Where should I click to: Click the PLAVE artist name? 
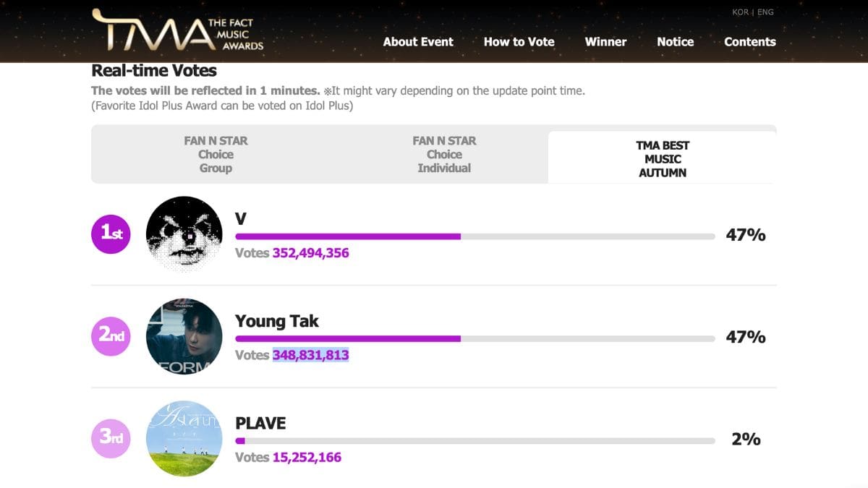pos(260,423)
